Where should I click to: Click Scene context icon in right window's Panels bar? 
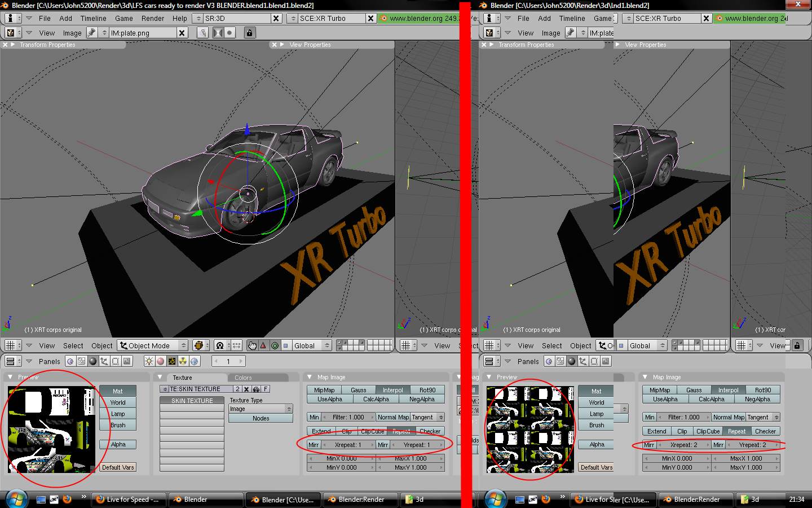[x=606, y=361]
